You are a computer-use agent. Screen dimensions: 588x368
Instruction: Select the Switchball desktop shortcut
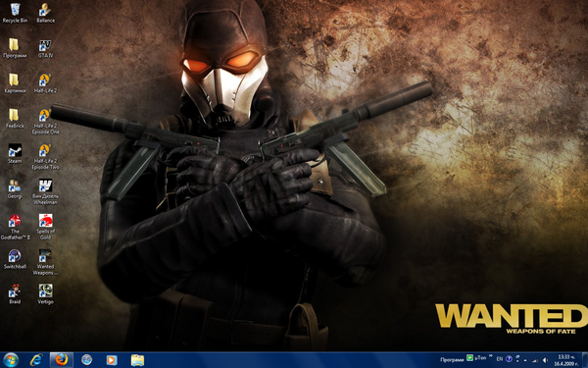coord(15,259)
